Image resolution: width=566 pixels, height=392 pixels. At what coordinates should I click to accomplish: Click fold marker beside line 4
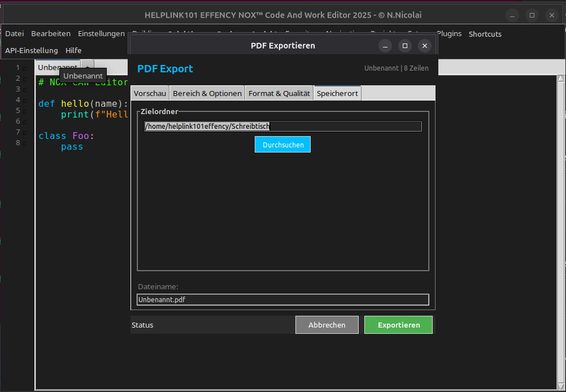24,101
